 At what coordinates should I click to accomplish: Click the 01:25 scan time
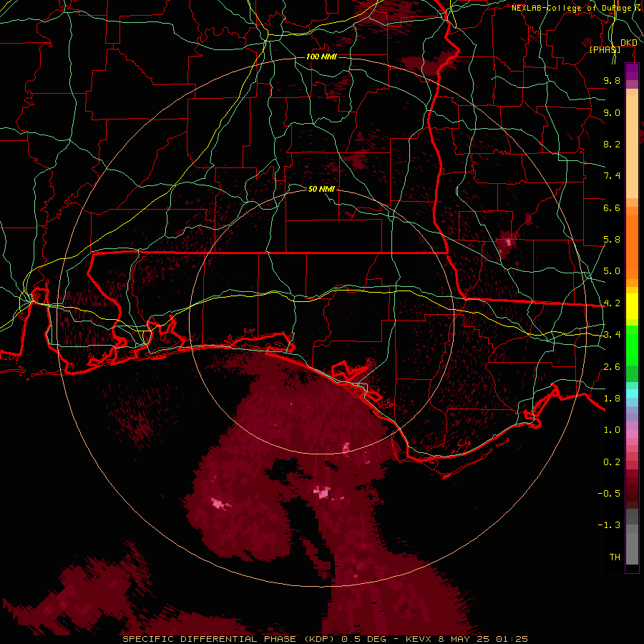point(512,639)
